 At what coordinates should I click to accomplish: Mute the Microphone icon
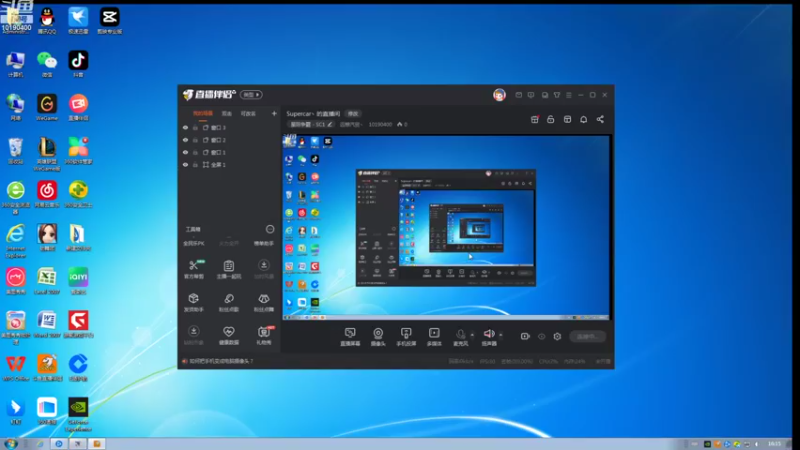point(461,334)
